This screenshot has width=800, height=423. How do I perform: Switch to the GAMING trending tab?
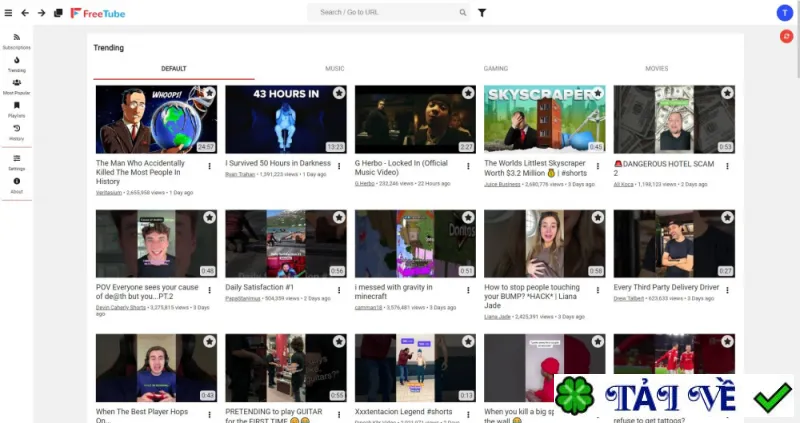click(x=496, y=69)
